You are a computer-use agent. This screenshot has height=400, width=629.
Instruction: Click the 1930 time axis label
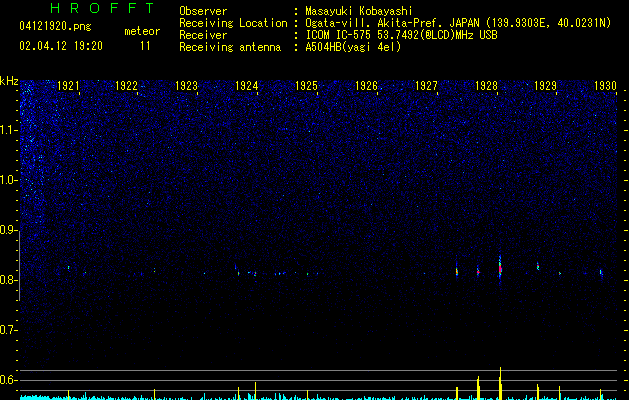[x=605, y=86]
